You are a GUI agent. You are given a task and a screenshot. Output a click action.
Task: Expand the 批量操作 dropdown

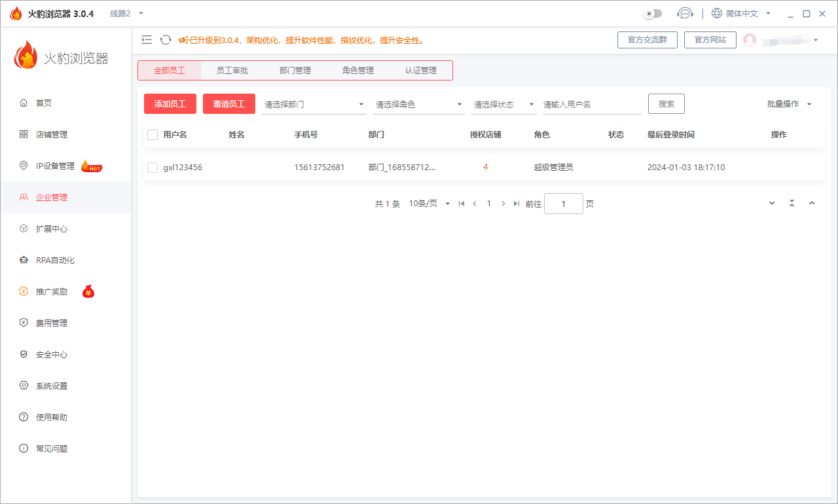(x=791, y=103)
